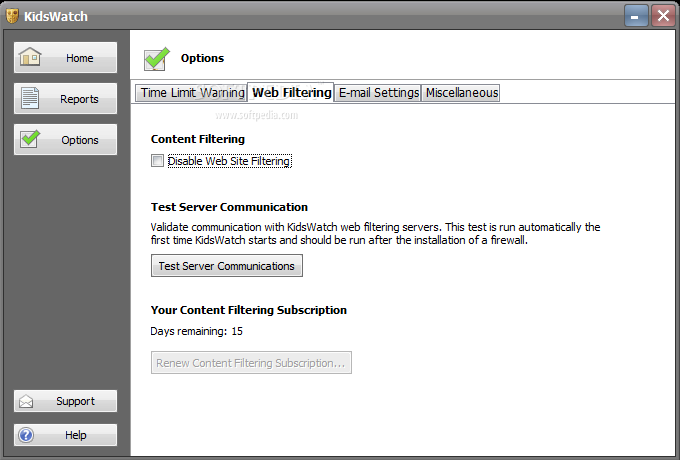The height and width of the screenshot is (460, 680).
Task: Click the Test Server Communications button
Action: [x=227, y=266]
